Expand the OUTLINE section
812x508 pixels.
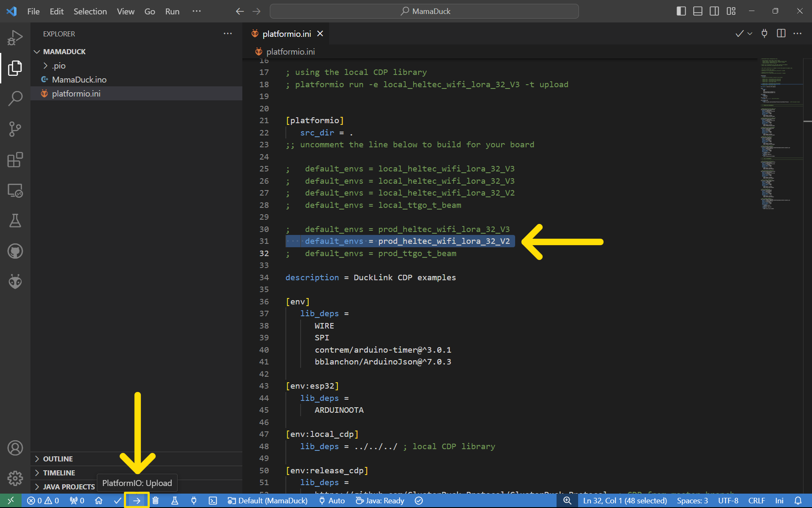pyautogui.click(x=136, y=459)
